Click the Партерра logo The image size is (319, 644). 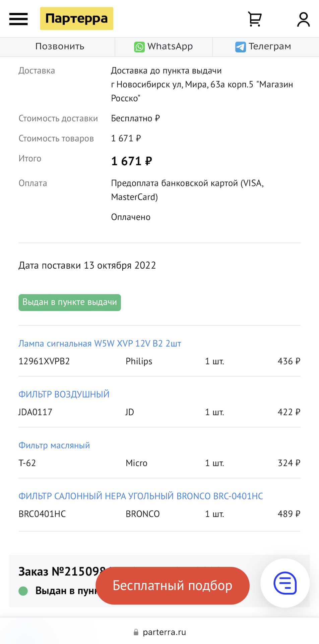tap(76, 18)
